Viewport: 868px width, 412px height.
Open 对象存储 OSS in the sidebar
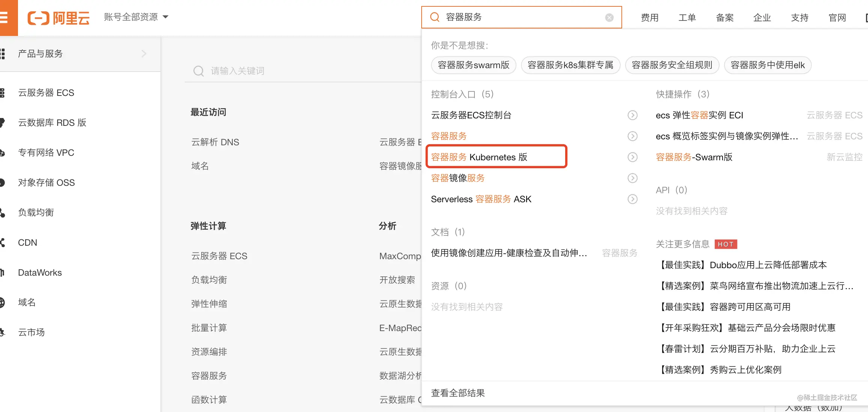click(x=46, y=182)
